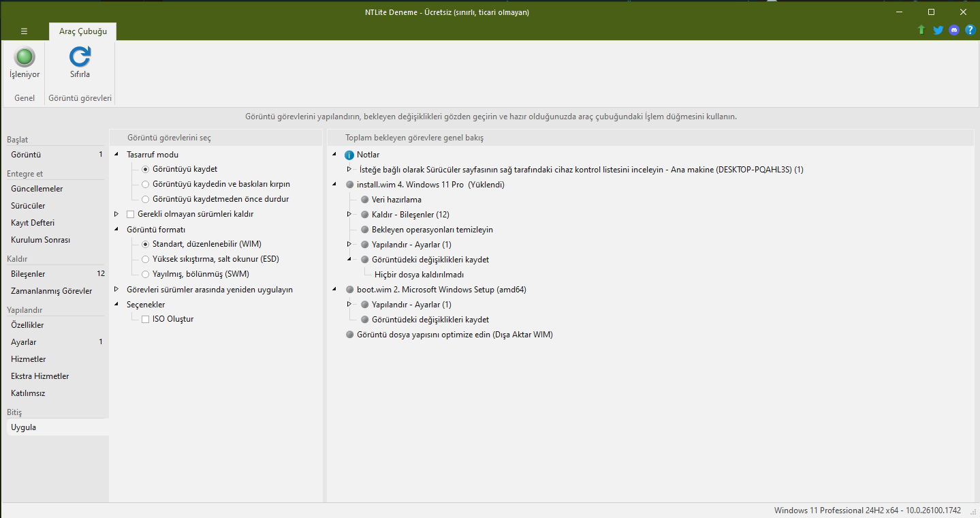Image resolution: width=980 pixels, height=518 pixels.
Task: Click the Yapılandır - Ayarlar status circle under boot.wim
Action: [365, 305]
